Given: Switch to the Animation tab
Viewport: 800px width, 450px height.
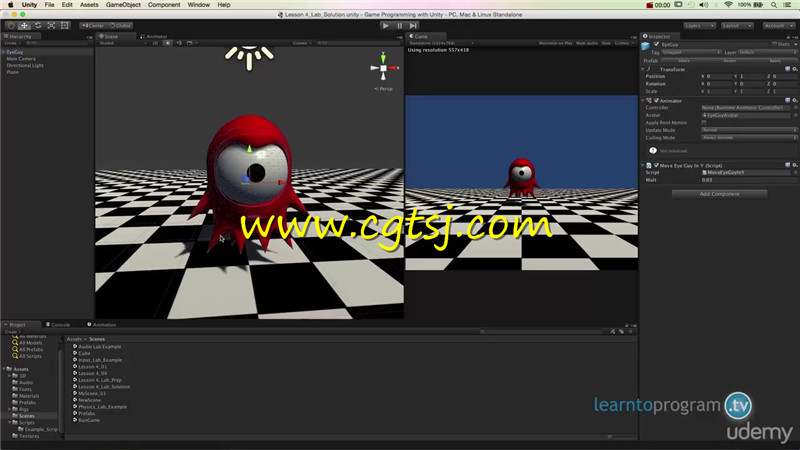Looking at the screenshot, I should click(102, 324).
